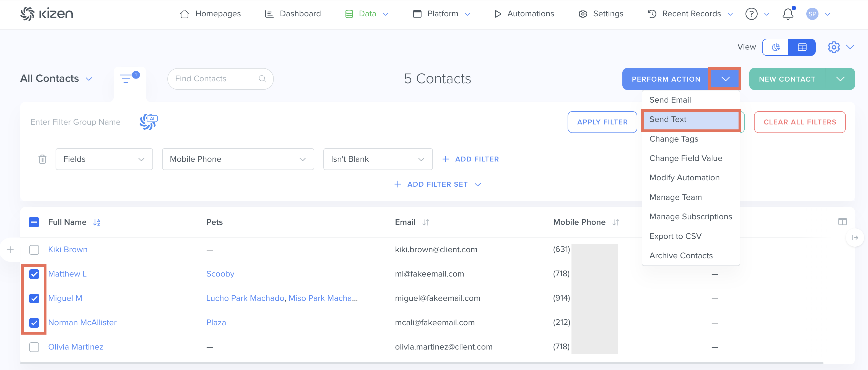Image resolution: width=868 pixels, height=370 pixels.
Task: Click the Apply Filter button
Action: 602,122
